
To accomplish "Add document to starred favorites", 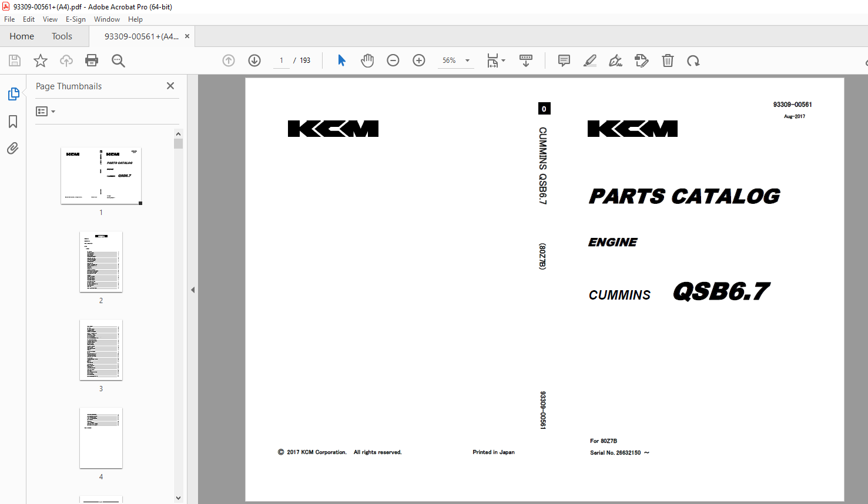I will point(41,61).
